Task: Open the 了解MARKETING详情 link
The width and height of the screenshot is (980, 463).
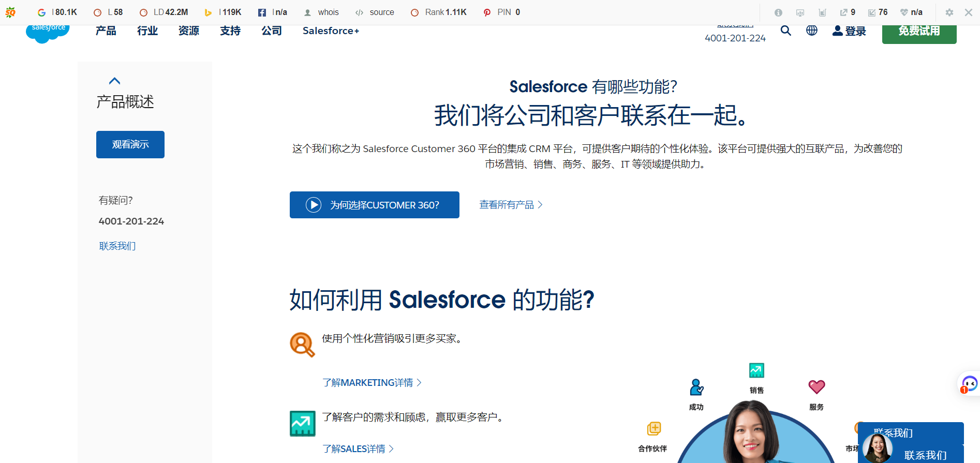Action: [372, 383]
